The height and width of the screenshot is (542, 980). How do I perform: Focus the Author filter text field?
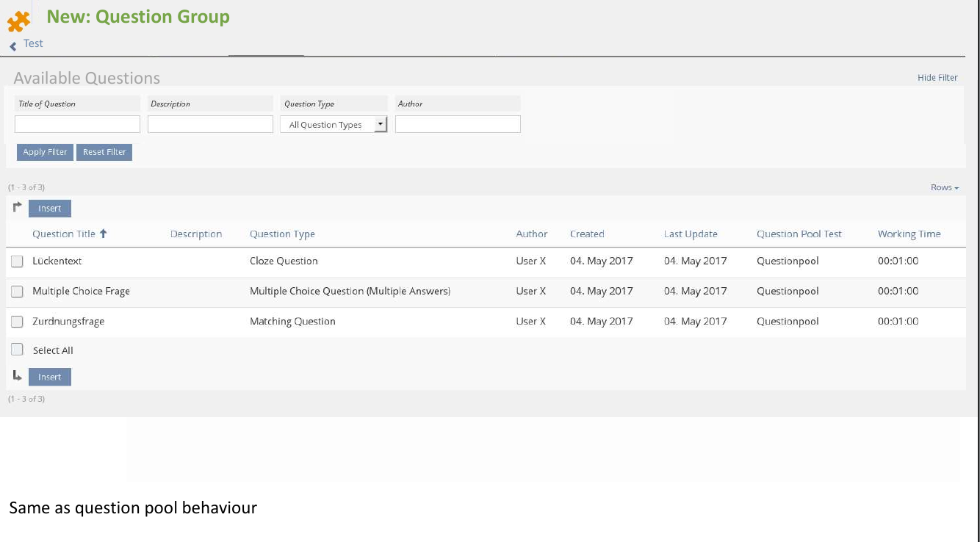coord(458,124)
